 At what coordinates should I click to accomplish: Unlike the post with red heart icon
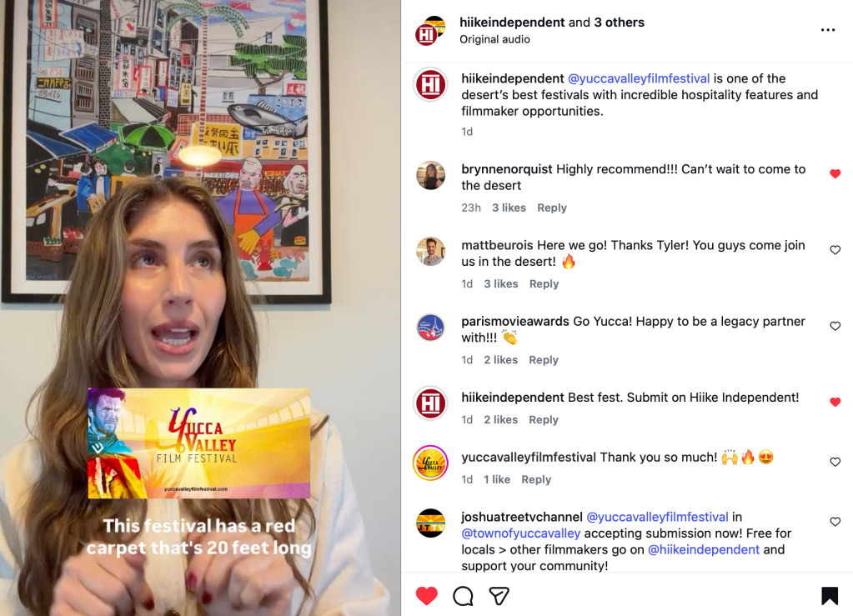coord(427,596)
